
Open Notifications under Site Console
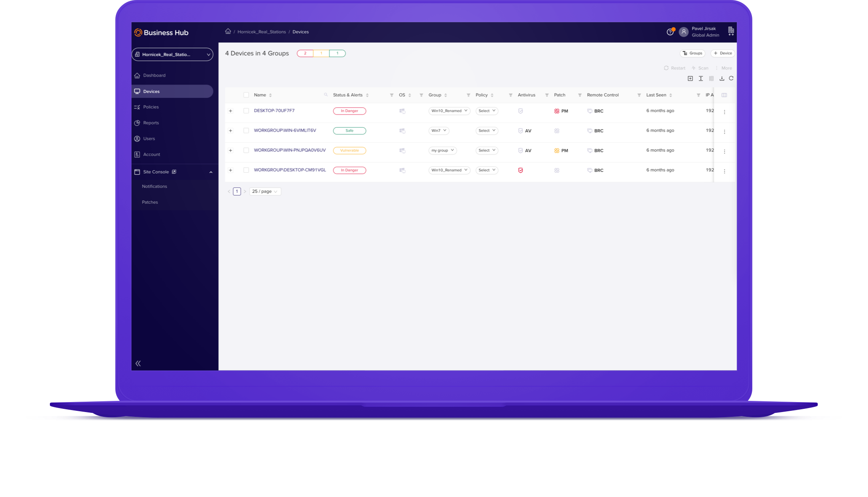[154, 186]
